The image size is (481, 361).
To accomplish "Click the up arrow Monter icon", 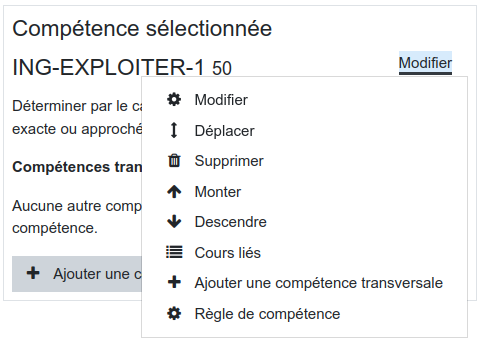I will coord(174,192).
